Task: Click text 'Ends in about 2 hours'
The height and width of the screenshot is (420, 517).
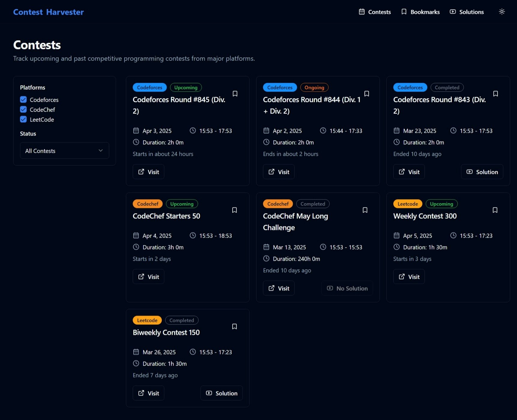Action: pos(291,154)
